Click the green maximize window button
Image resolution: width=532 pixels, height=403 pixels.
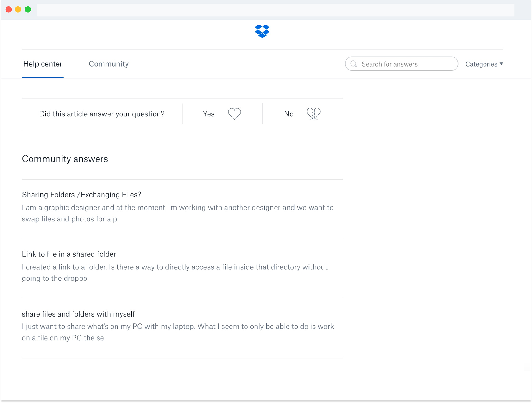28,10
